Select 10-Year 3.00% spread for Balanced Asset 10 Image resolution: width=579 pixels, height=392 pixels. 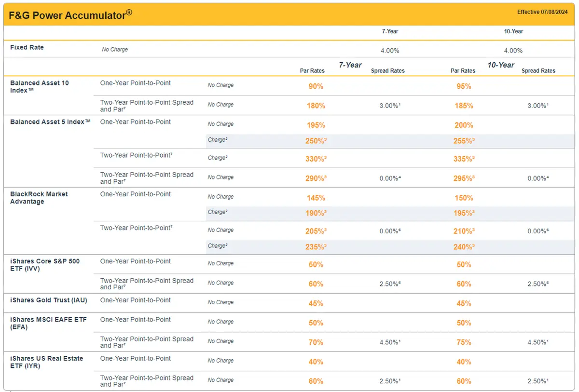[538, 106]
